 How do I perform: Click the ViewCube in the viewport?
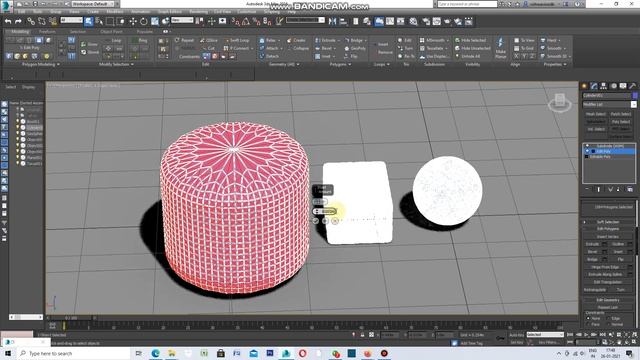pyautogui.click(x=560, y=101)
